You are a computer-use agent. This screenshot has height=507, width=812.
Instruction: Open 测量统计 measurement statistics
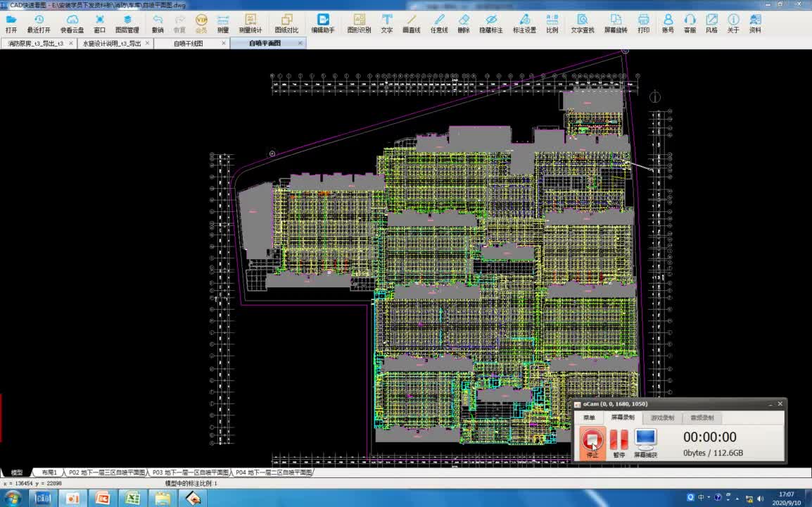click(250, 24)
